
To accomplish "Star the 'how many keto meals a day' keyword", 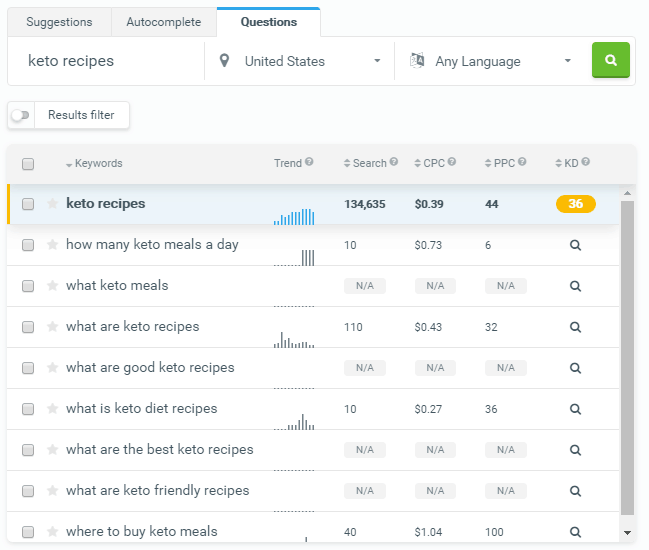I will pyautogui.click(x=52, y=245).
